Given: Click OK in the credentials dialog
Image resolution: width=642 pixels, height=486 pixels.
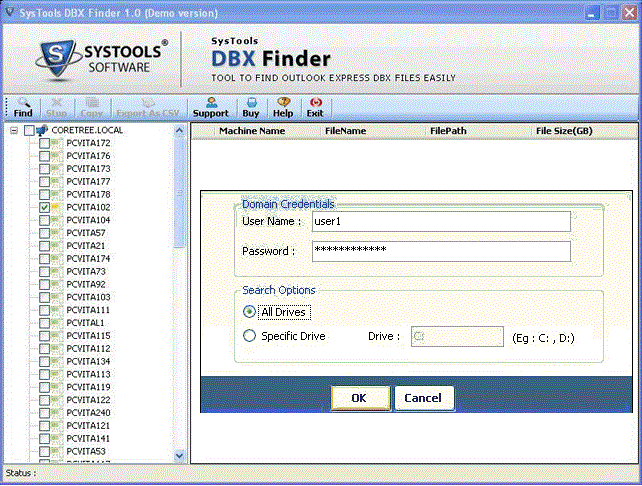Looking at the screenshot, I should click(x=360, y=398).
